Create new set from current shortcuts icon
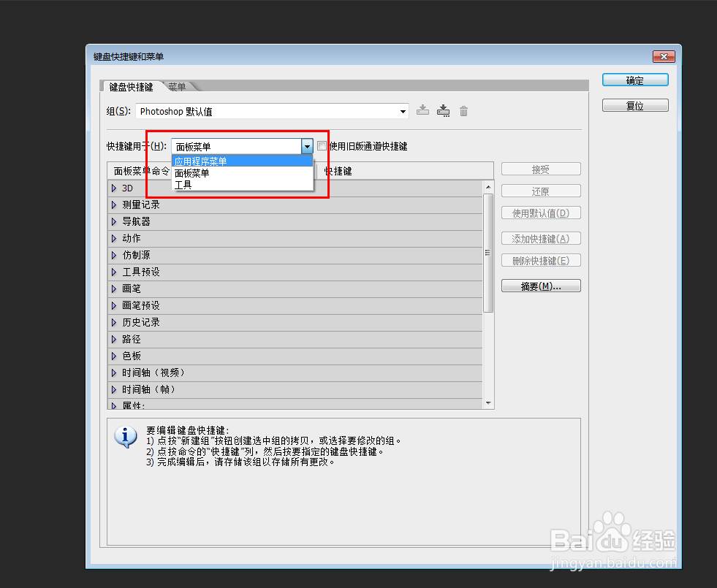Image resolution: width=717 pixels, height=588 pixels. point(443,110)
